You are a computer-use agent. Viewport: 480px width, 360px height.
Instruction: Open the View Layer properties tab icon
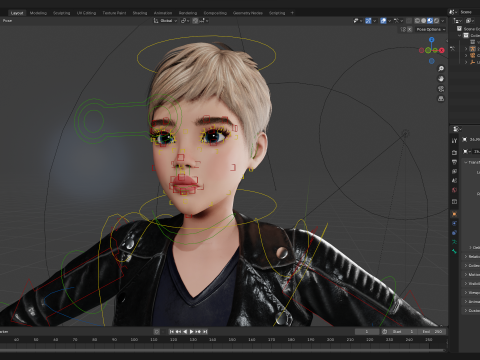click(x=454, y=171)
